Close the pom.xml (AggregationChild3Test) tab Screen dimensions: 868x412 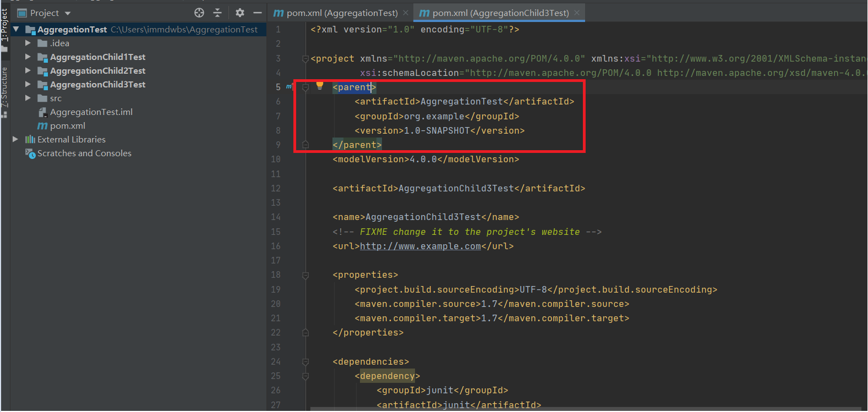577,13
